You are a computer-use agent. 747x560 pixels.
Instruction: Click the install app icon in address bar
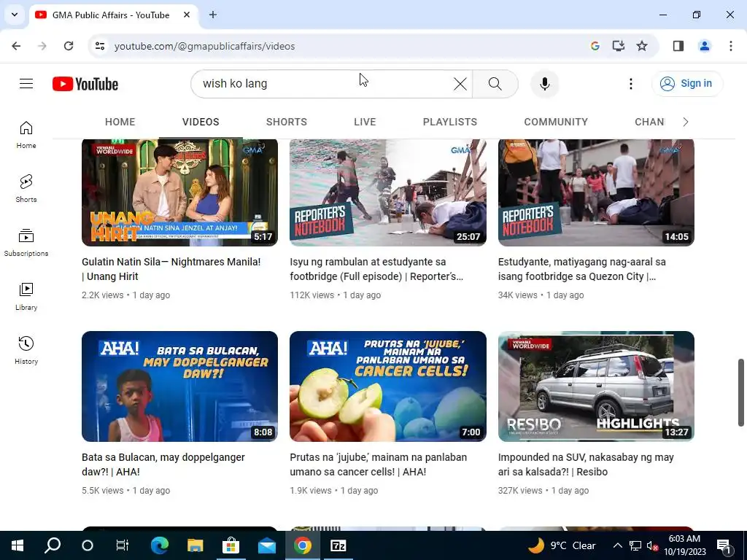click(x=619, y=46)
